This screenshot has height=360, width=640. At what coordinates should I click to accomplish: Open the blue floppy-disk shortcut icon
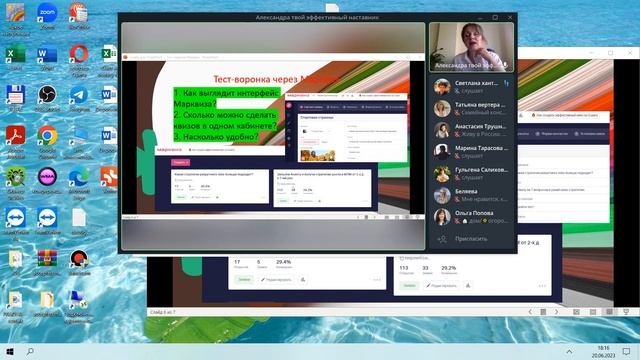click(x=15, y=95)
